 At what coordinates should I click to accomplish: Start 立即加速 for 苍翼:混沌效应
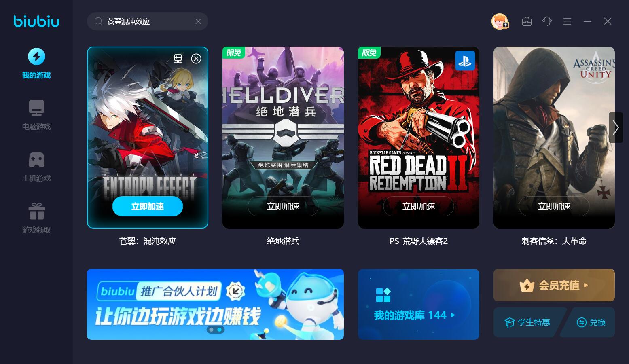tap(148, 206)
